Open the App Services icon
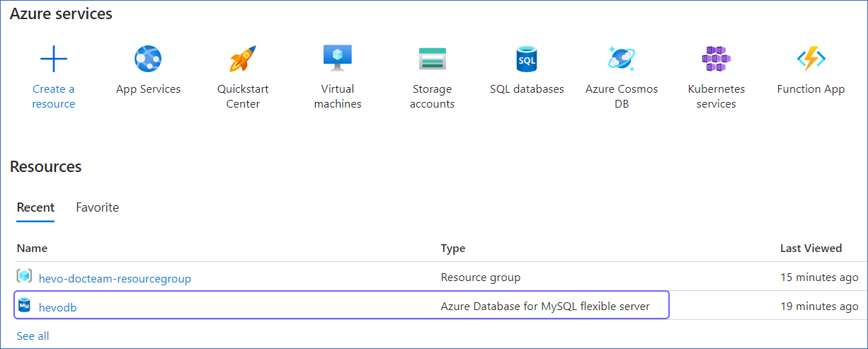Image resolution: width=868 pixels, height=349 pixels. click(148, 59)
